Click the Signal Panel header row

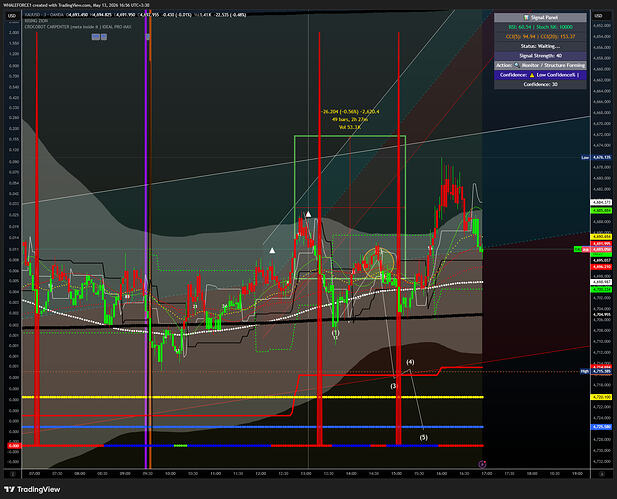(540, 17)
